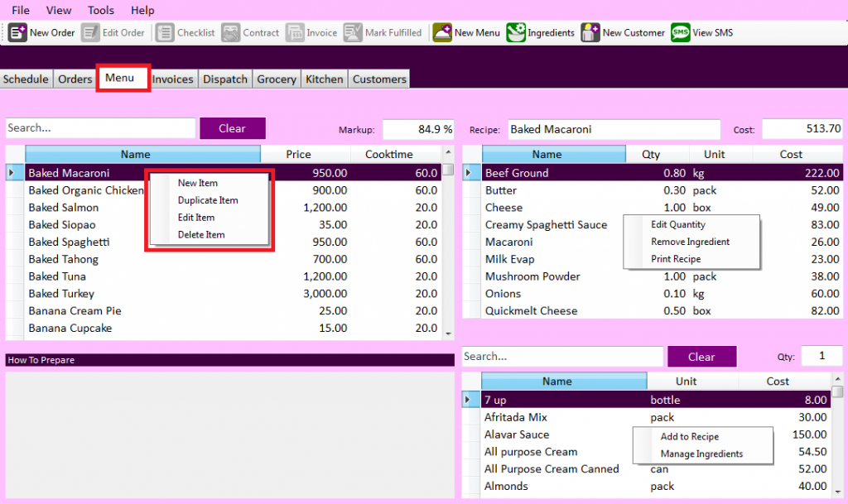
Task: Open the Tools menu
Action: 100,10
